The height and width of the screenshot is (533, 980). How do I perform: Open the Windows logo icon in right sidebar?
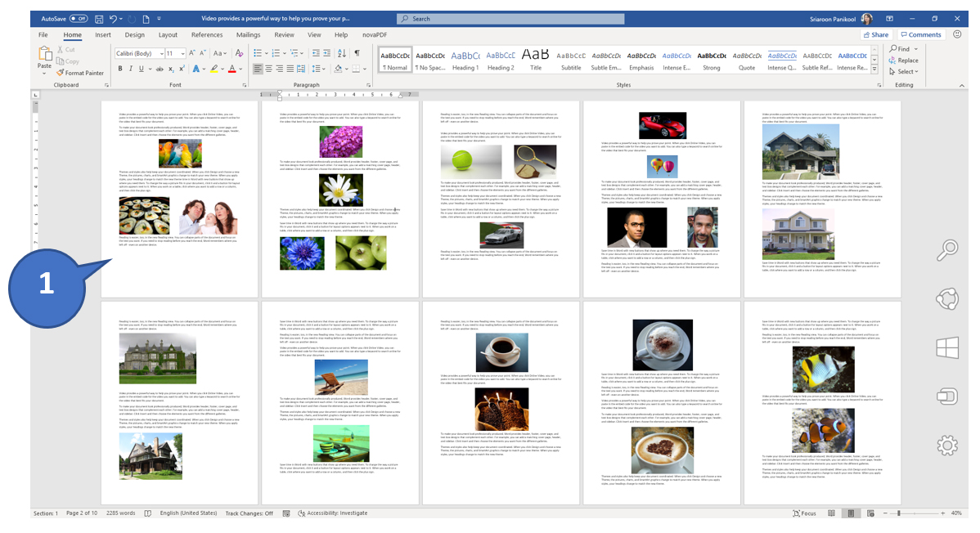[x=947, y=347]
